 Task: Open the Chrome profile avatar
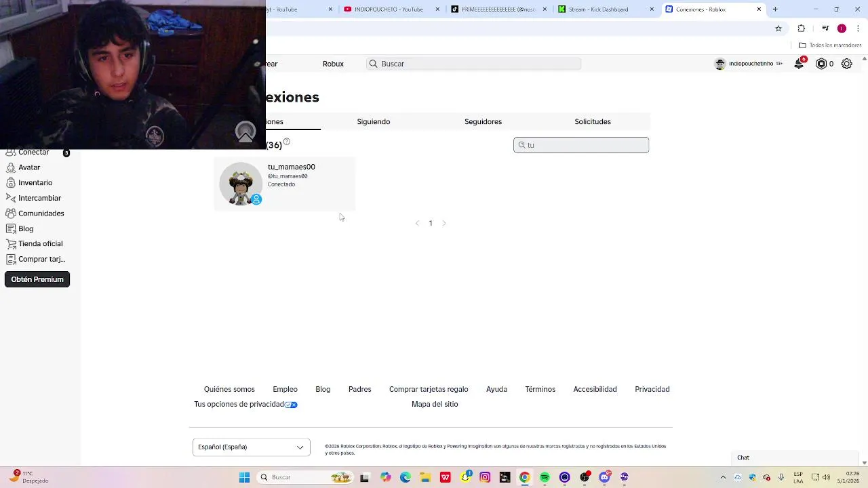pyautogui.click(x=842, y=28)
